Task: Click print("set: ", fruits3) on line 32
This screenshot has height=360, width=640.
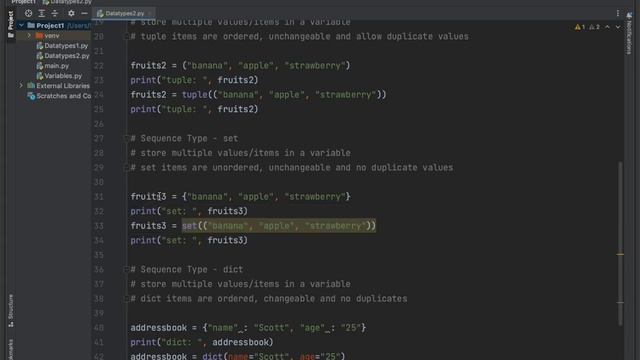Action: coord(189,211)
